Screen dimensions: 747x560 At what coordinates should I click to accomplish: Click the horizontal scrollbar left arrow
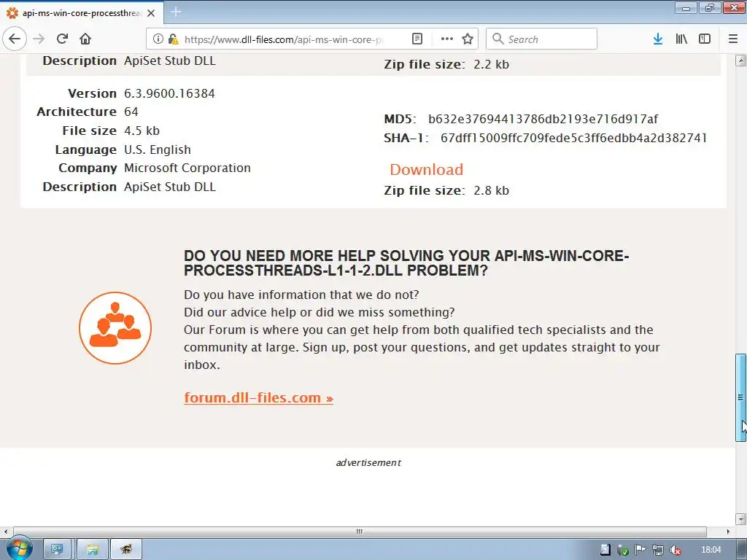[6, 532]
